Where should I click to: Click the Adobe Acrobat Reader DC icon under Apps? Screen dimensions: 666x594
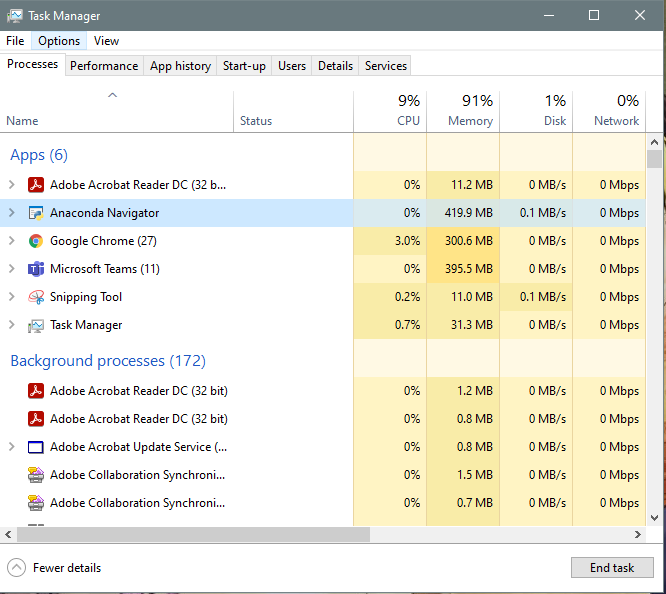pos(36,185)
